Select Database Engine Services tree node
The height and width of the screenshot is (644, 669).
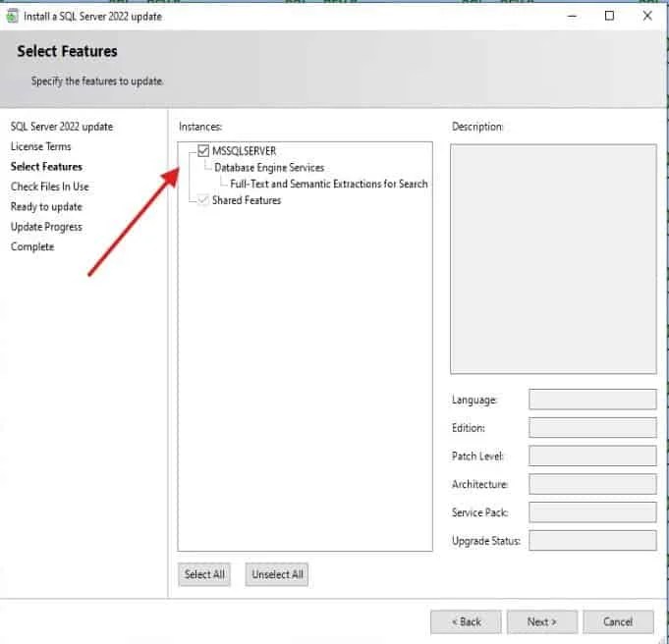(269, 168)
